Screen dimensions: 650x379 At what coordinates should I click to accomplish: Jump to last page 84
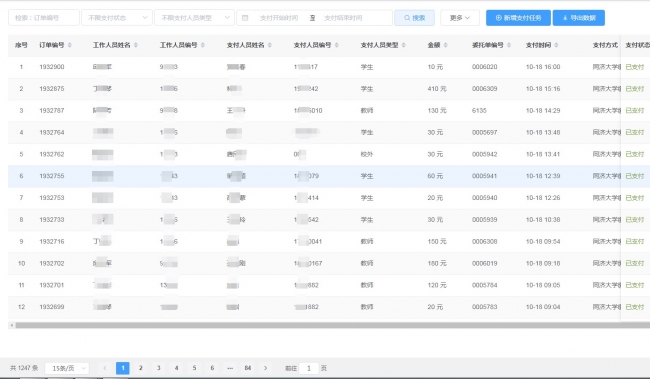pos(248,368)
